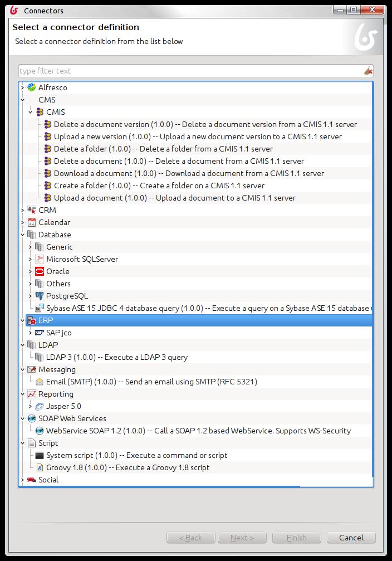This screenshot has width=392, height=561.
Task: Select LDAP 3 (1.0.0) connector
Action: click(x=116, y=357)
